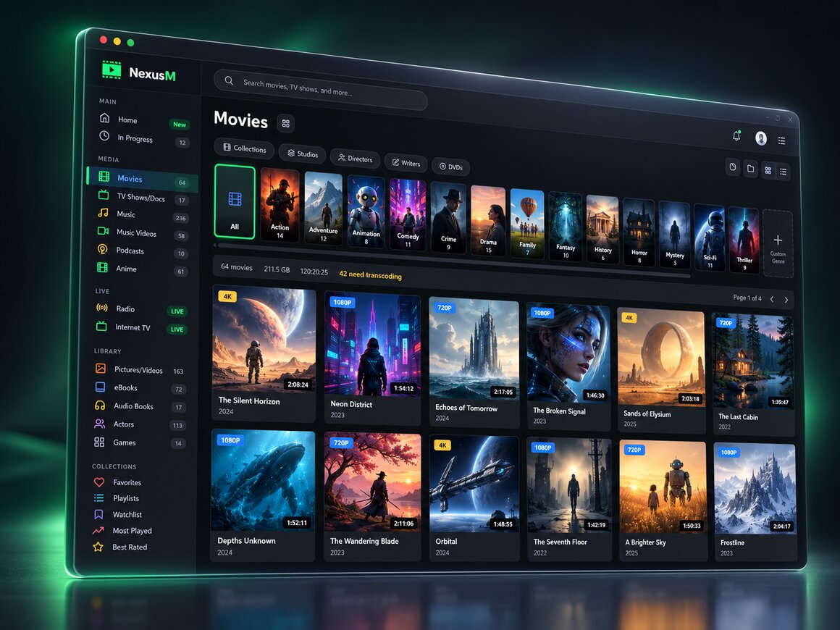Image resolution: width=840 pixels, height=630 pixels.
Task: Select the All genres tile
Action: 235,201
